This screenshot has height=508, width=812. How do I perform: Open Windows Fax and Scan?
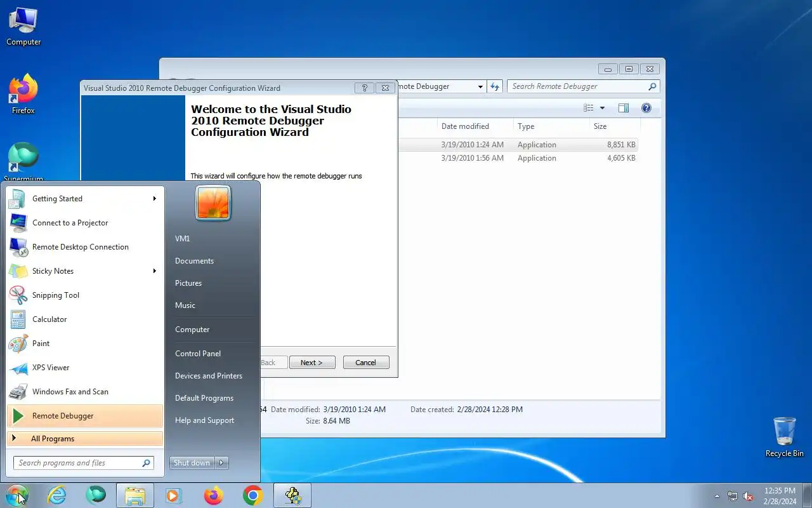point(84,392)
